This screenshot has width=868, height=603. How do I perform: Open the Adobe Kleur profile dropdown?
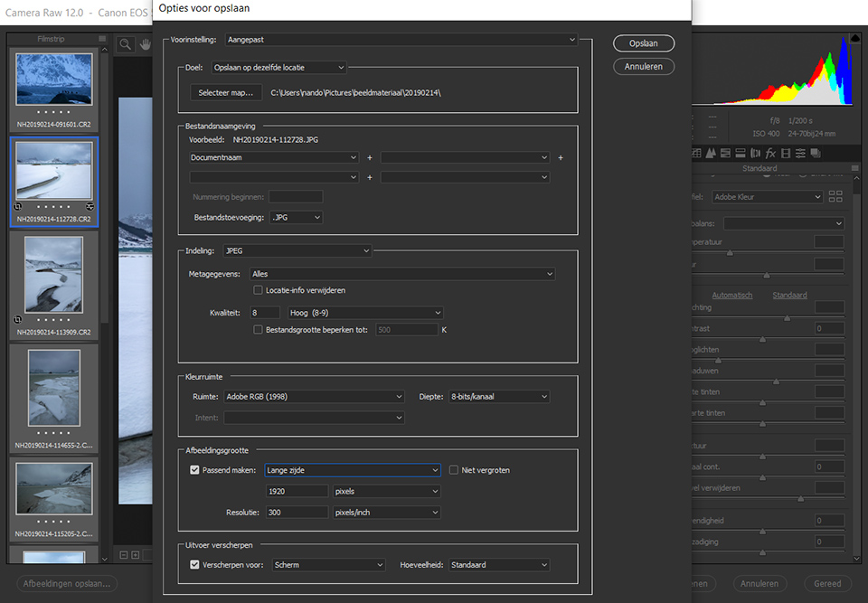click(768, 196)
